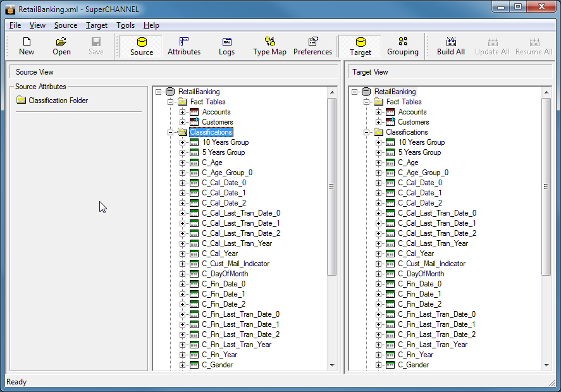Toggle the Source view toolbar button
This screenshot has width=561, height=392.
click(x=142, y=46)
